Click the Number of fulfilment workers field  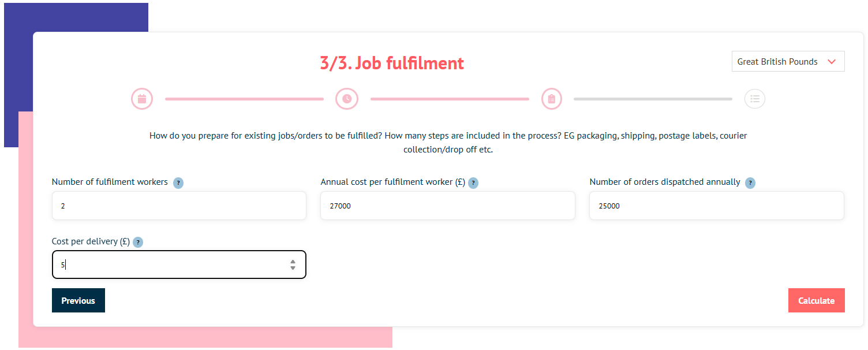179,206
